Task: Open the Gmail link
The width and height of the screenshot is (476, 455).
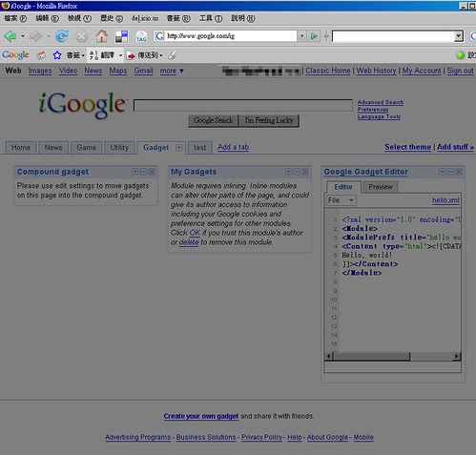Action: click(x=143, y=71)
